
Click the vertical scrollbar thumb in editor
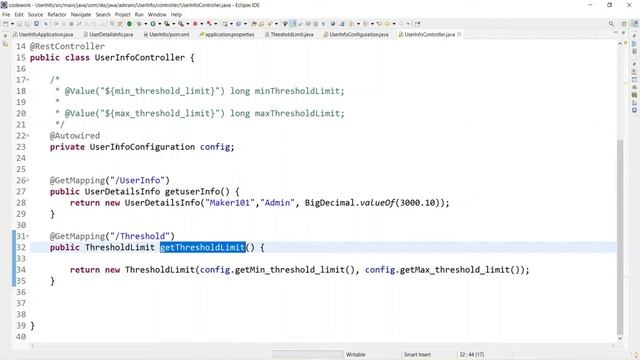(x=620, y=237)
